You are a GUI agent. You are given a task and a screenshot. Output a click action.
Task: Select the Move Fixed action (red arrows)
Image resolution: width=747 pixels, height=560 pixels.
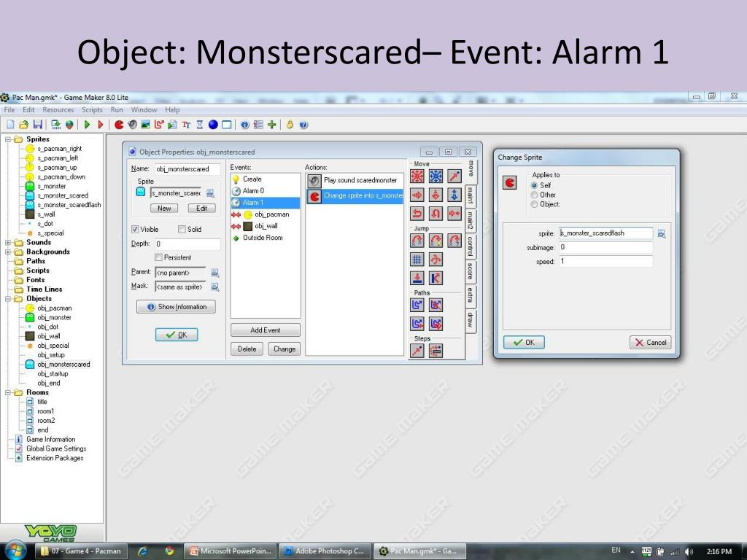click(x=417, y=176)
